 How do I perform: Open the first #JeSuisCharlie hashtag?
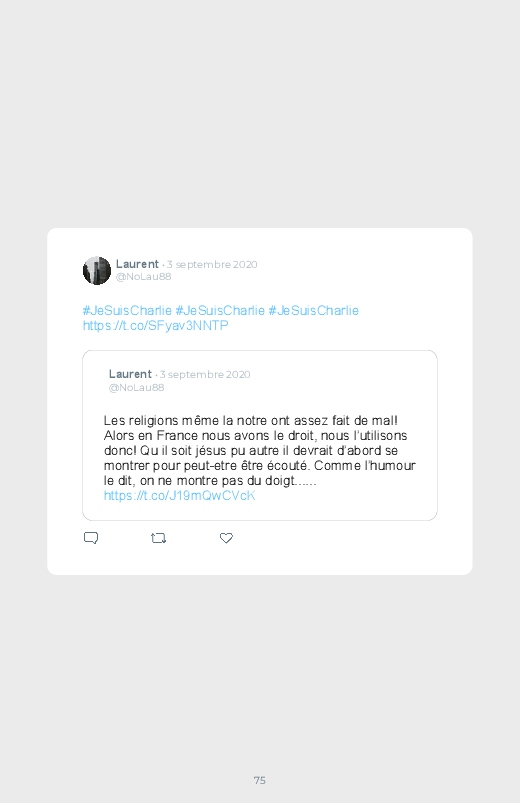click(127, 310)
